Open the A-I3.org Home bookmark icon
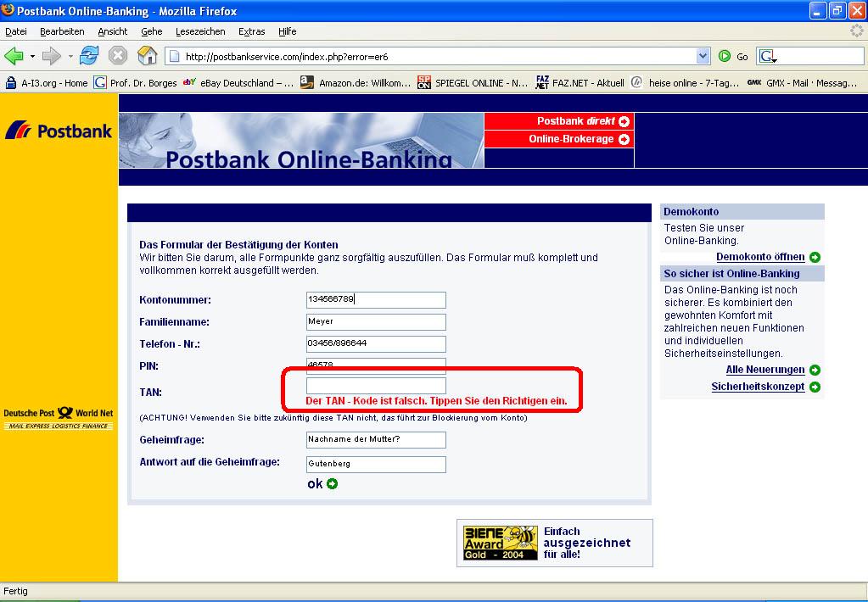The height and width of the screenshot is (602, 868). tap(10, 83)
